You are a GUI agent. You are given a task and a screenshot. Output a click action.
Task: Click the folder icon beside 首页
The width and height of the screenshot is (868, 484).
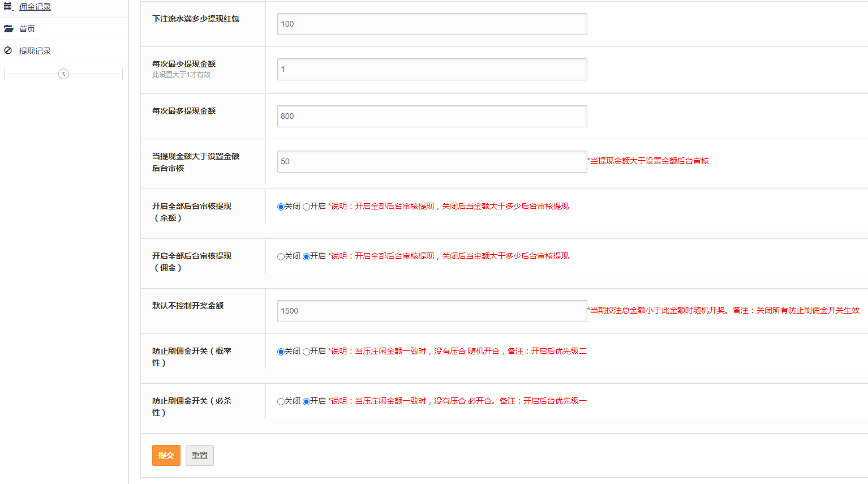pos(8,29)
